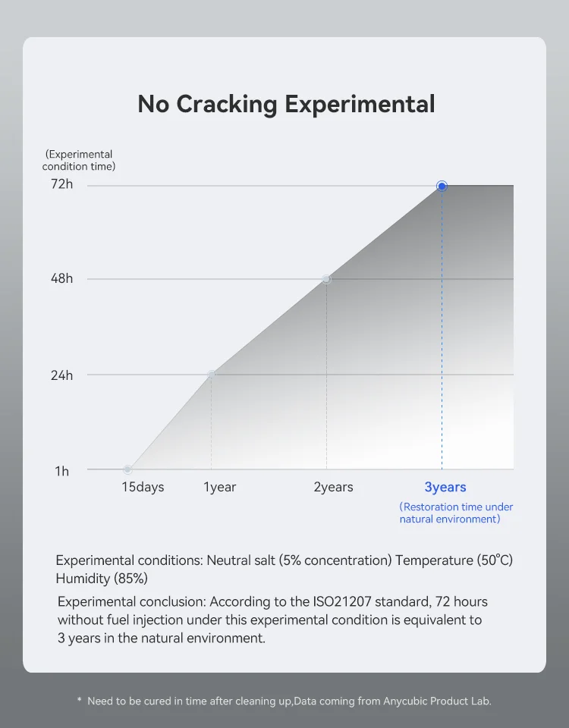Click the Anycubic Product Lab footnote

click(x=284, y=701)
